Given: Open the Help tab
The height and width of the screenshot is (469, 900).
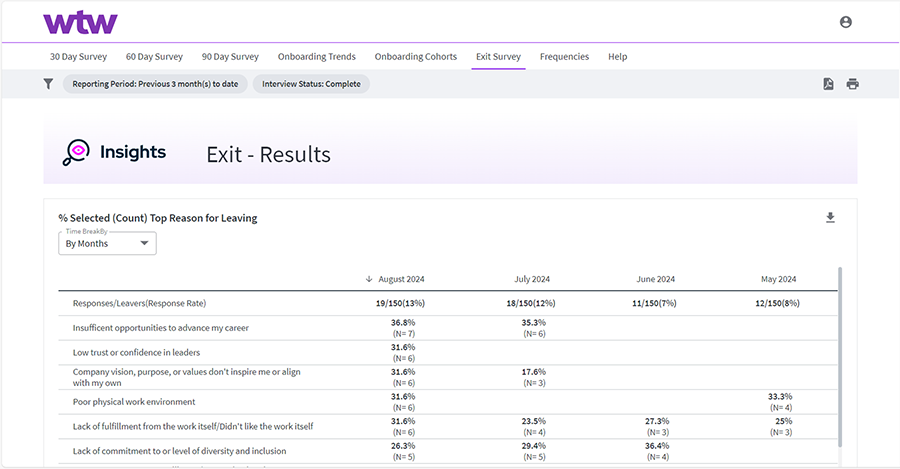Looking at the screenshot, I should (x=618, y=57).
